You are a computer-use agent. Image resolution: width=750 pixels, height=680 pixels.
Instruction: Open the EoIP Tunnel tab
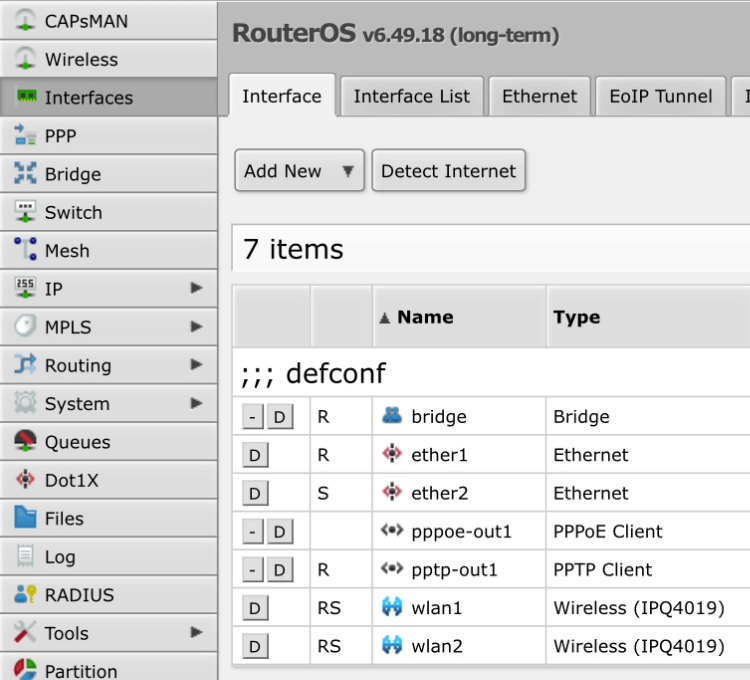(x=661, y=96)
